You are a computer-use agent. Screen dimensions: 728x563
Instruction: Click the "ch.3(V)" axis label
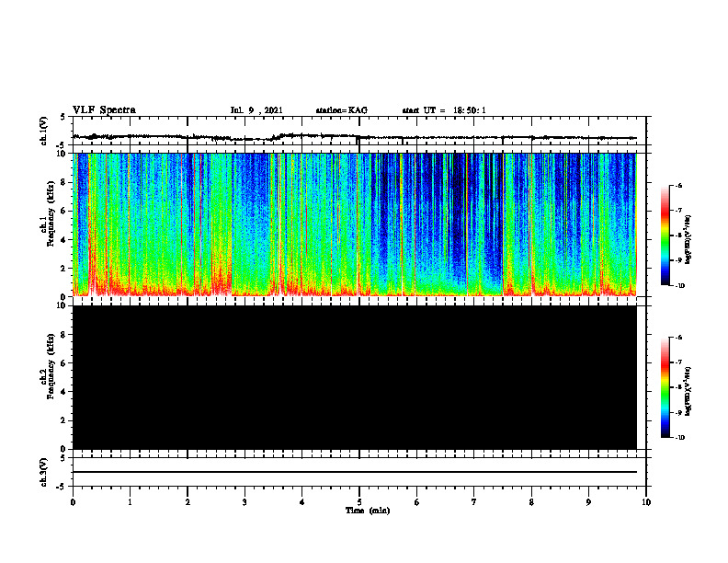coord(44,472)
